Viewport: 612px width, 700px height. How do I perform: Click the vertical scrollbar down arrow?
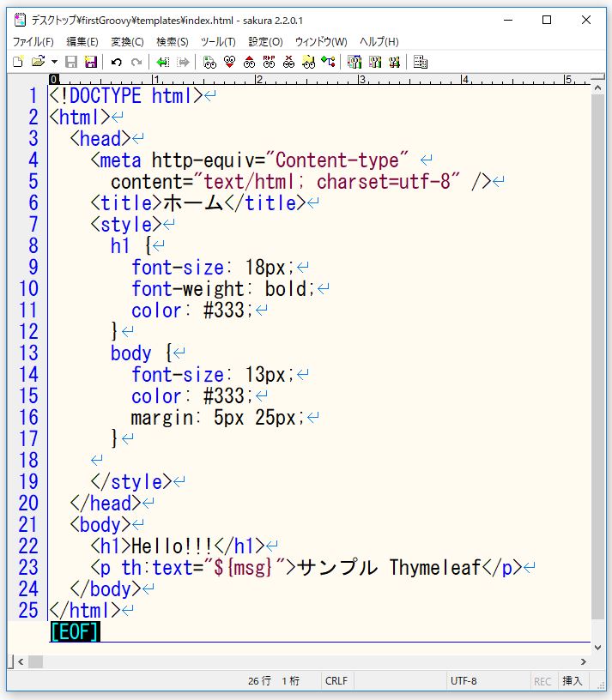click(597, 647)
